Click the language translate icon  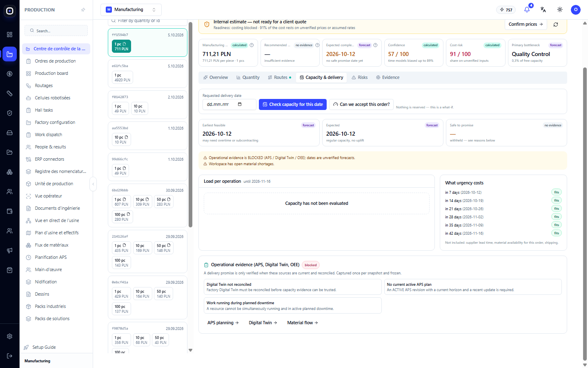click(x=543, y=9)
